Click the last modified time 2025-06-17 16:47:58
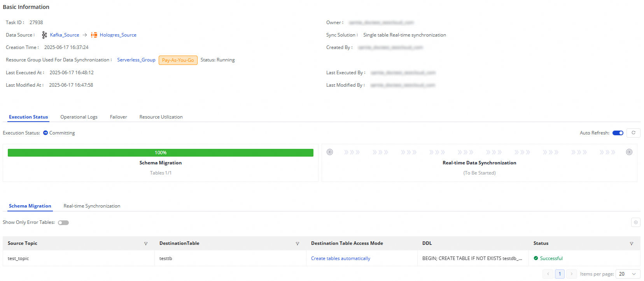Screen dimensions: 644x281 (x=71, y=85)
